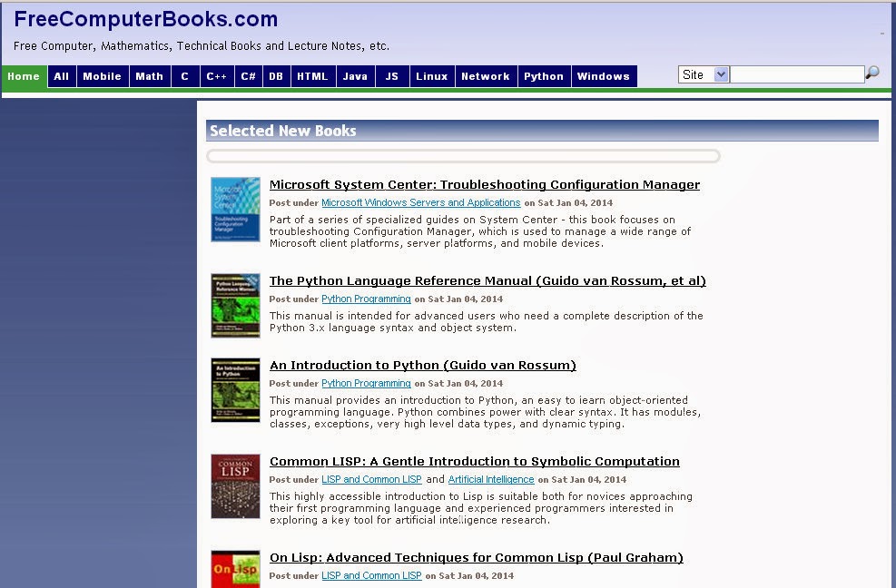896x588 pixels.
Task: Select the JS tab
Action: pyautogui.click(x=392, y=76)
